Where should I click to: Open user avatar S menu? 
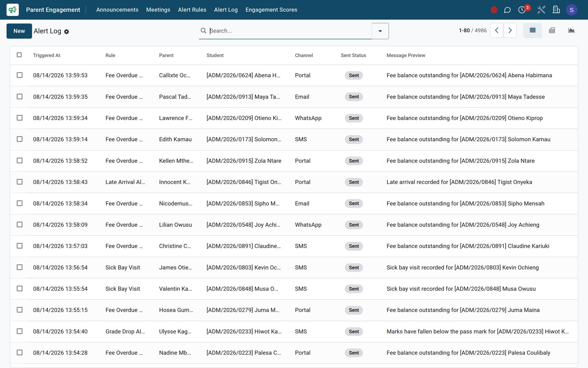[571, 10]
